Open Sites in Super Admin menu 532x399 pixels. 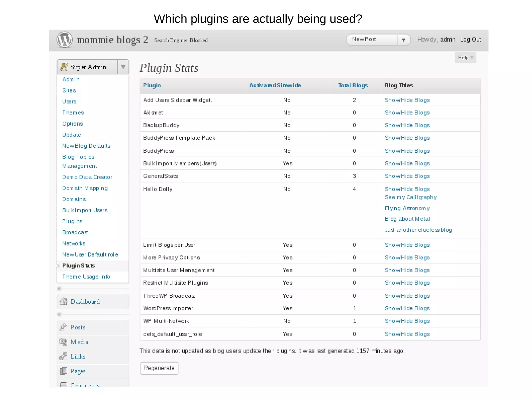point(69,90)
